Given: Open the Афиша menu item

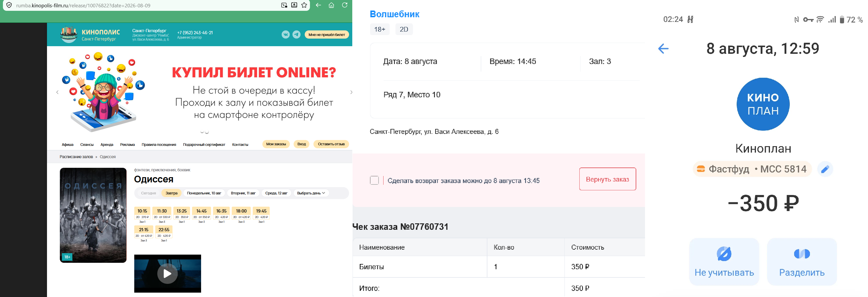Looking at the screenshot, I should [67, 144].
